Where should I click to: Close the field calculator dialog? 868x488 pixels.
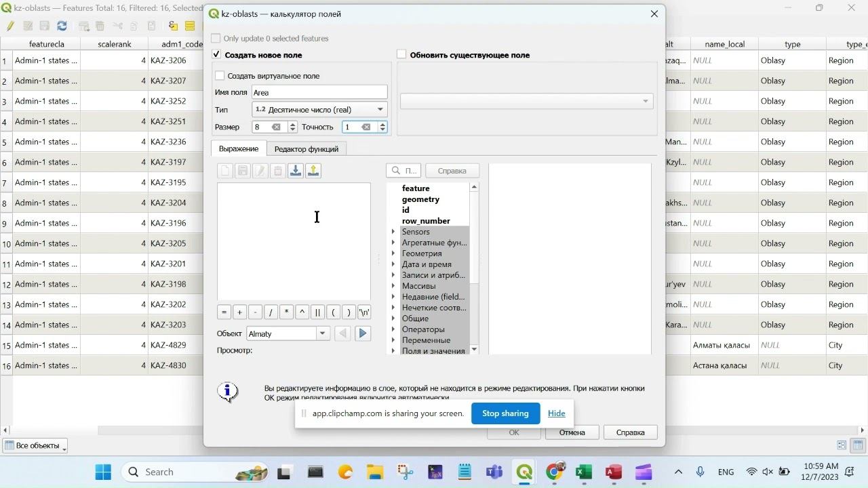pos(654,14)
